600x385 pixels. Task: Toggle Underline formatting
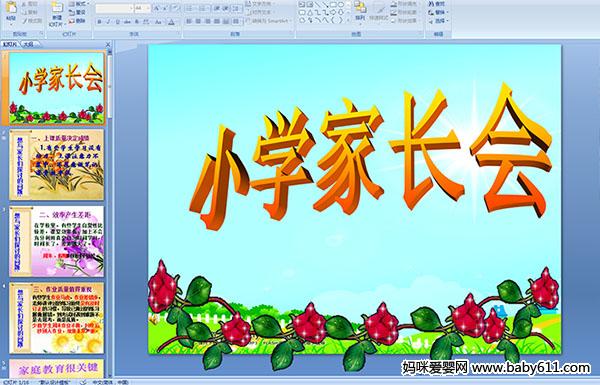(117, 22)
